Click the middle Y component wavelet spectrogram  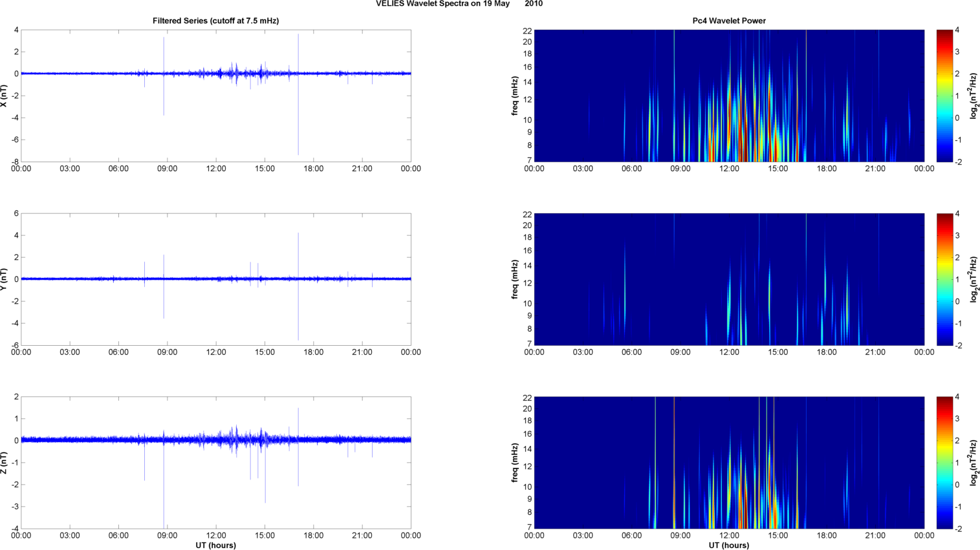(x=729, y=279)
